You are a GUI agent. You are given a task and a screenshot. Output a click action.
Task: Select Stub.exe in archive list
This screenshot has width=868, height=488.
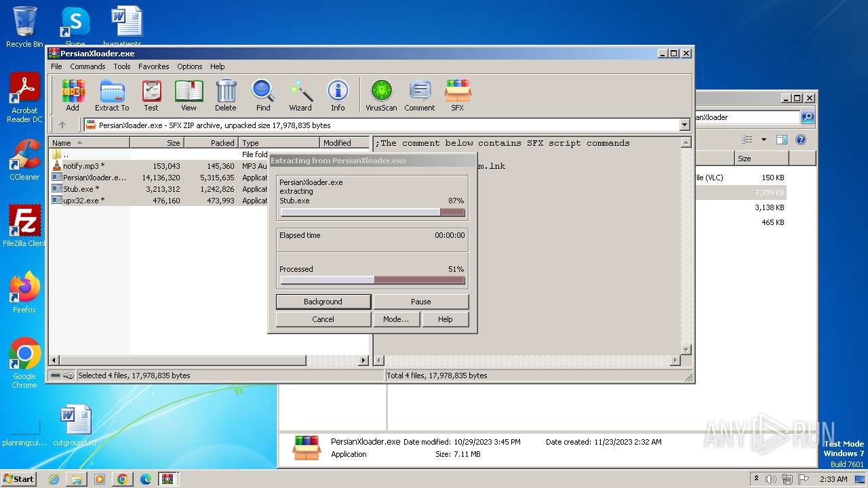(81, 189)
